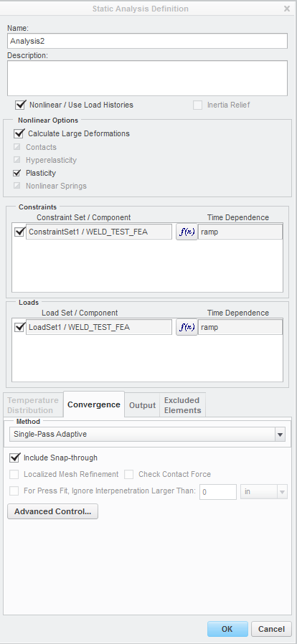Toggle Localized Mesh Refinement checkbox

click(x=14, y=474)
